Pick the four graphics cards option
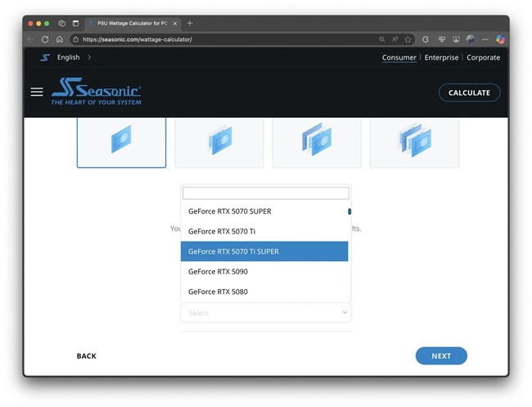The image size is (532, 407). (414, 141)
